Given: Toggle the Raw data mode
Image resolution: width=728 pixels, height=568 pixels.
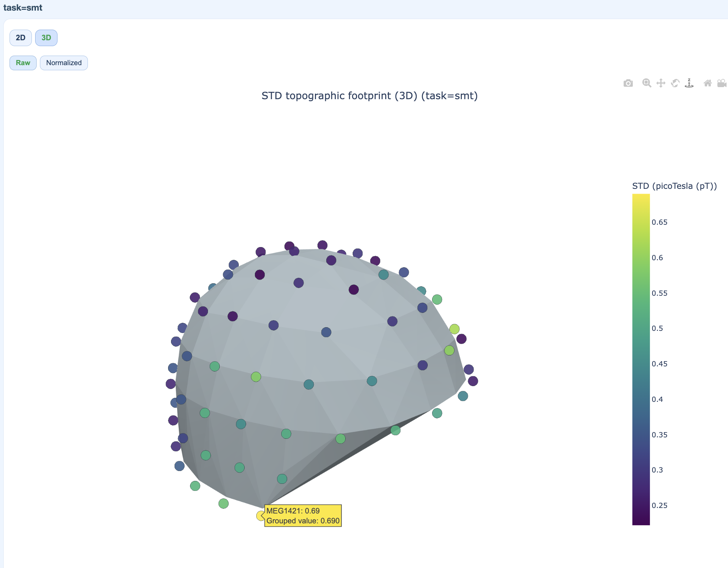Looking at the screenshot, I should click(x=23, y=63).
